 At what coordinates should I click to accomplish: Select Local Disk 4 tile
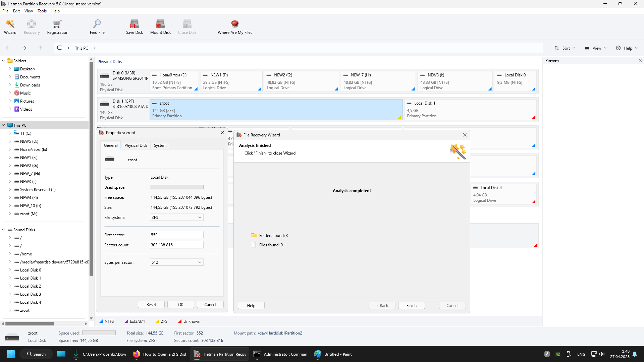tap(503, 194)
